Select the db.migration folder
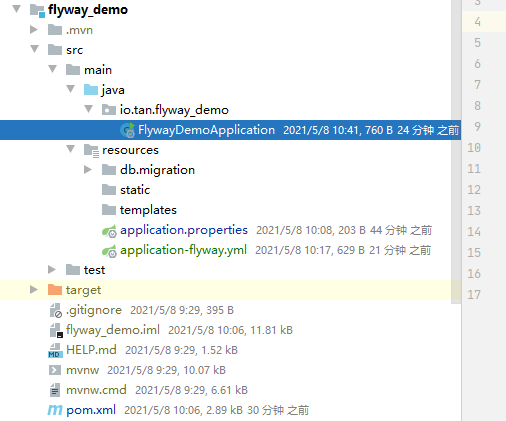The height and width of the screenshot is (421, 506). click(157, 170)
